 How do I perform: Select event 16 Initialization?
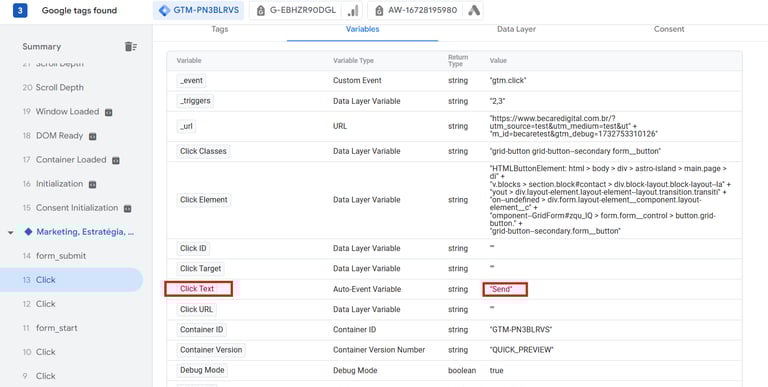[59, 184]
